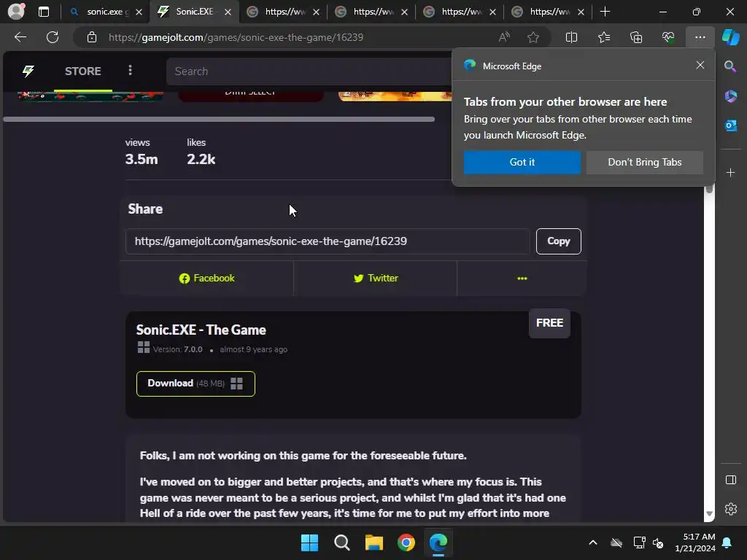Go back with the browser back arrow
The height and width of the screenshot is (560, 747).
(20, 37)
